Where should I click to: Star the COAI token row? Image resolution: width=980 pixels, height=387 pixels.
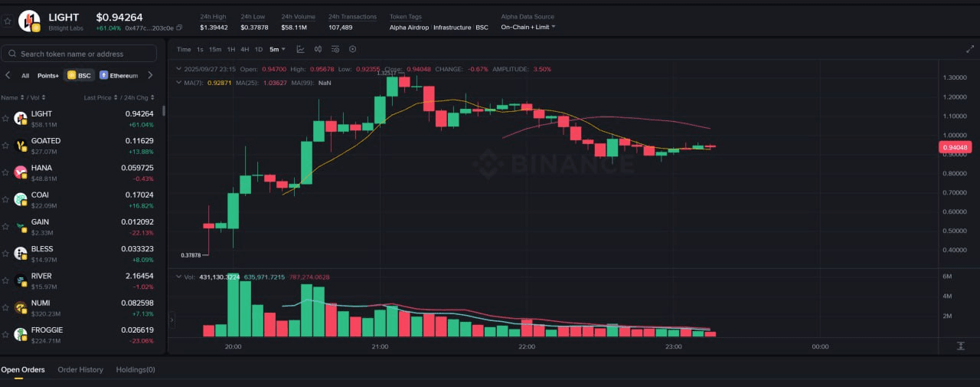pos(5,199)
